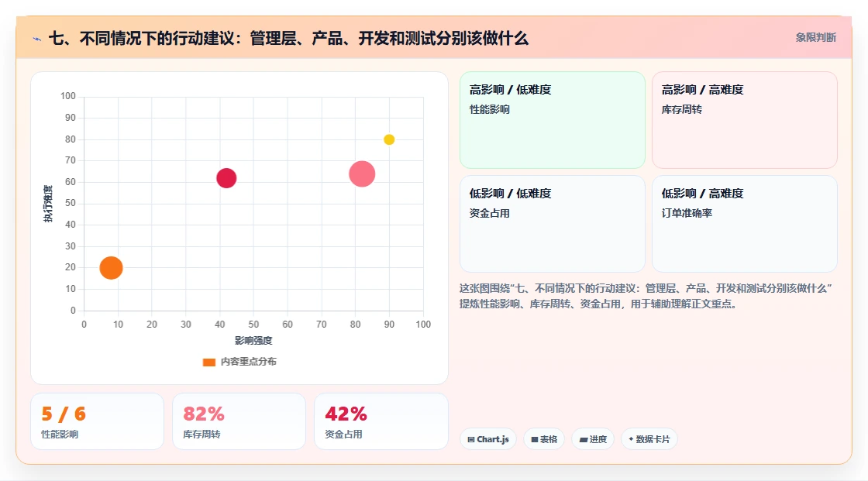Click the progress icon in 进度 chip

tap(583, 439)
